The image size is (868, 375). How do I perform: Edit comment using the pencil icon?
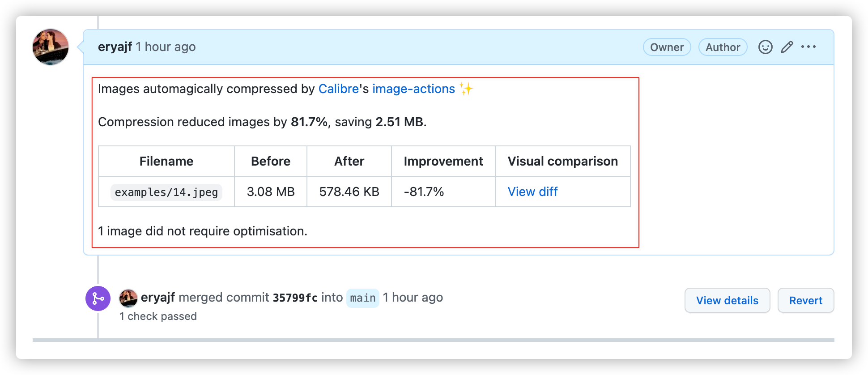tap(787, 47)
